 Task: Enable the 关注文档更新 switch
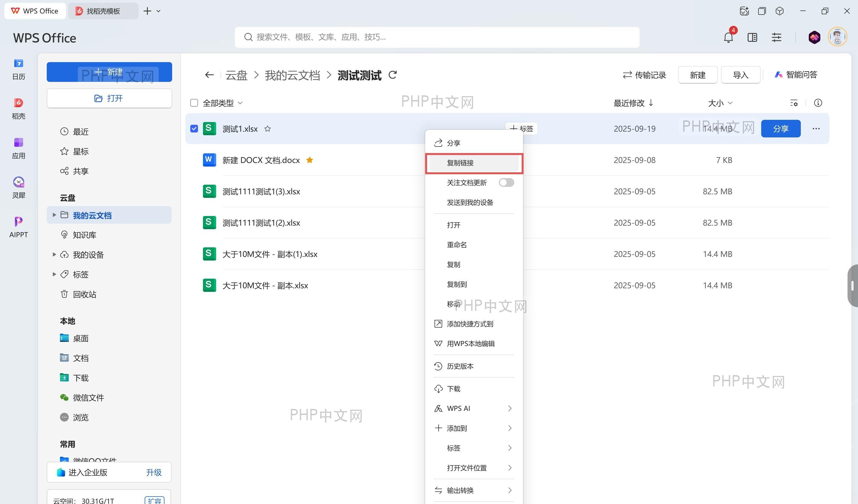click(506, 182)
